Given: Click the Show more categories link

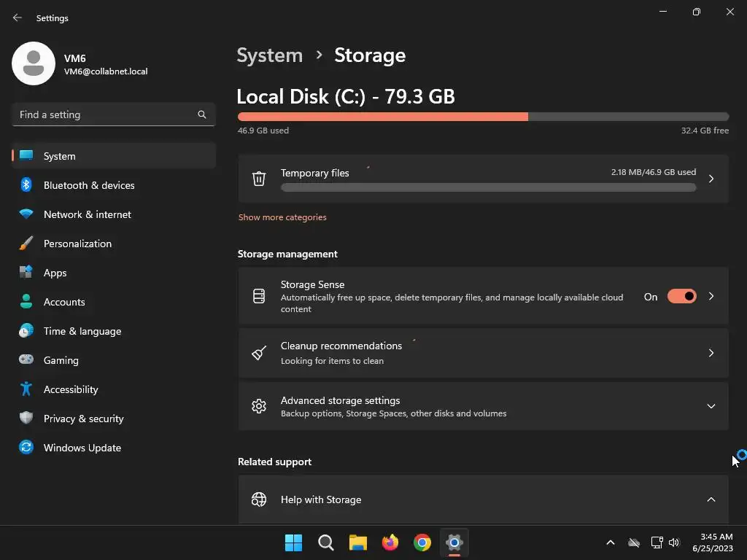Looking at the screenshot, I should [282, 217].
